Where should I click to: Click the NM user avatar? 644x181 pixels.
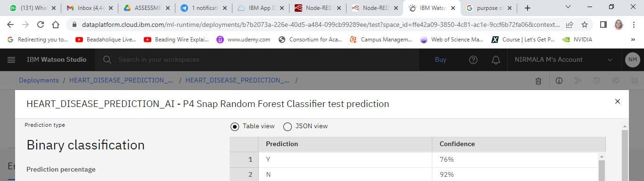coord(632,60)
